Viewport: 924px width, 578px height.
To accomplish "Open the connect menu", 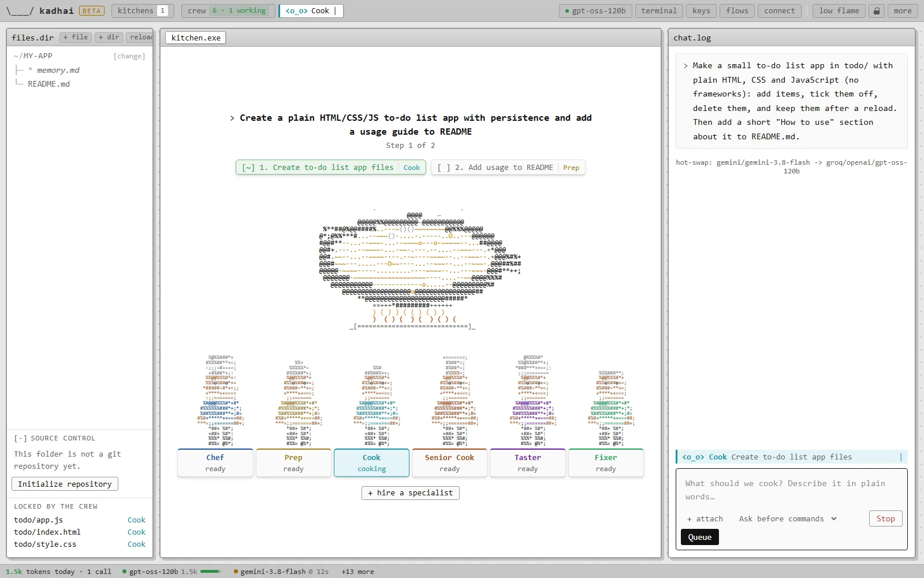I will [x=780, y=11].
